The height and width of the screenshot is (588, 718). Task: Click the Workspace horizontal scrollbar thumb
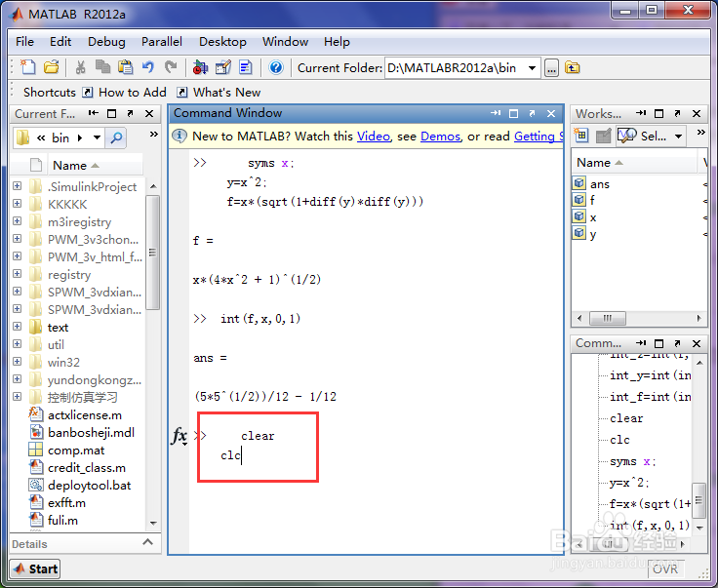[608, 318]
